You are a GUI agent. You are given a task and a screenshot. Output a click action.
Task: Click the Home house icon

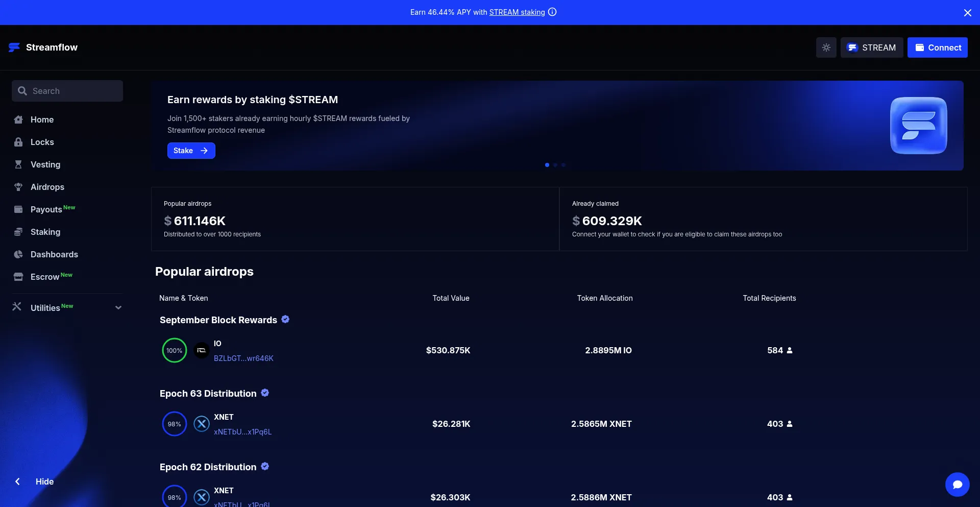(x=18, y=119)
